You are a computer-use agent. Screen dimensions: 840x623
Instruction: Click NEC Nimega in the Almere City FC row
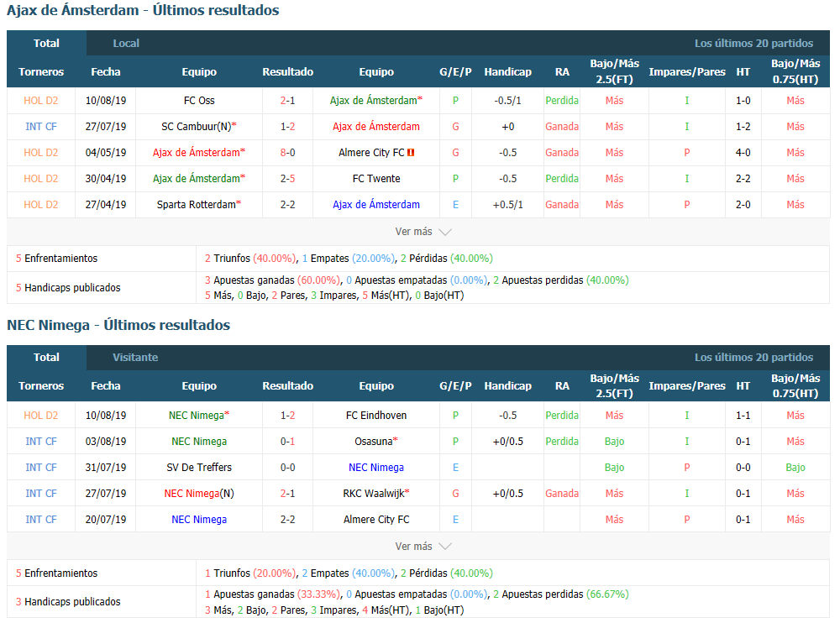(x=199, y=520)
